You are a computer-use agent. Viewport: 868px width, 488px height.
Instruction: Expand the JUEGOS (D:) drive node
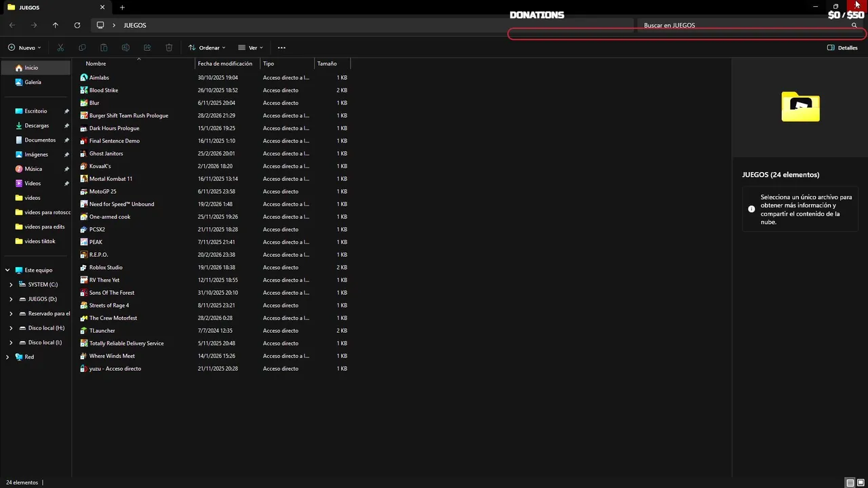[11, 299]
